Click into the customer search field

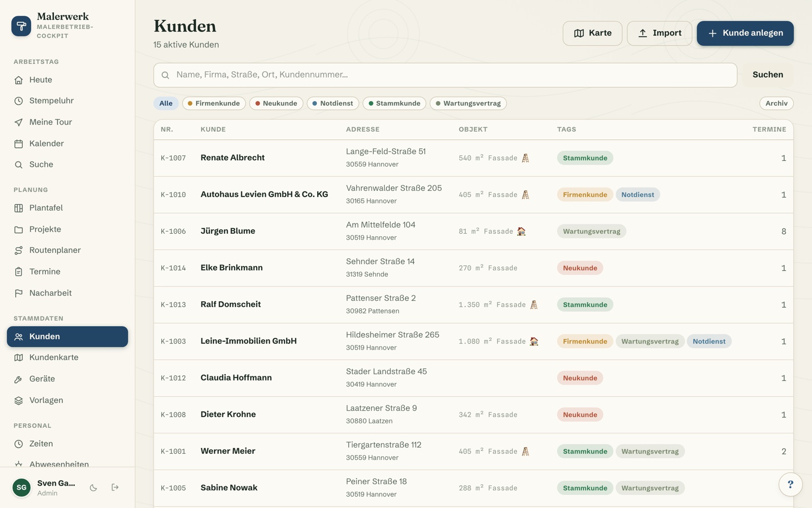click(445, 75)
